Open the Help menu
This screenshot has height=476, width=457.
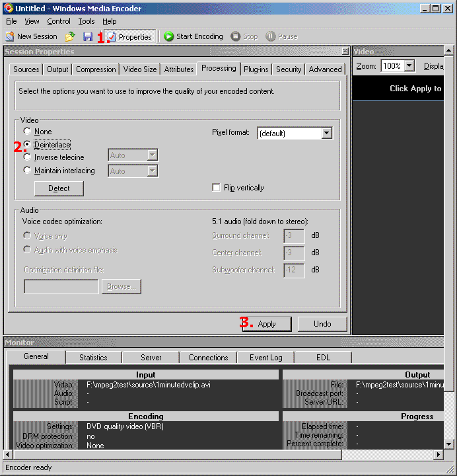(109, 21)
